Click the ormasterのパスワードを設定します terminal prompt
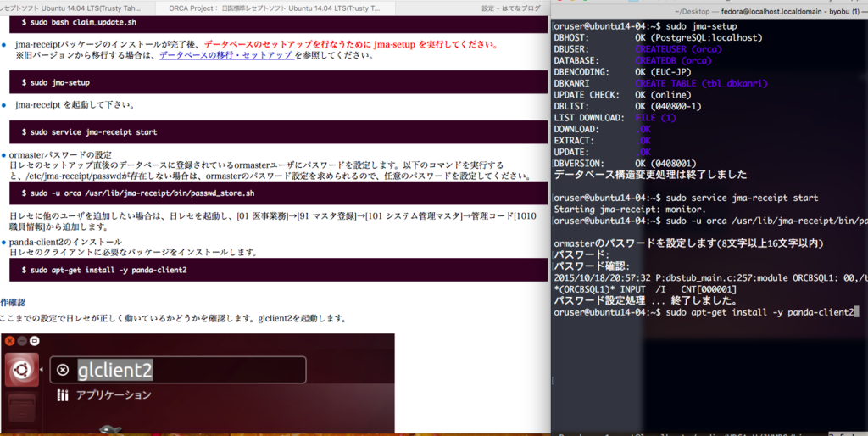This screenshot has width=868, height=436. click(688, 243)
